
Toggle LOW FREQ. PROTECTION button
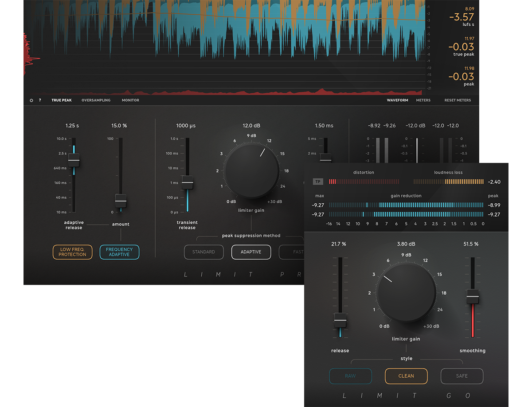coord(73,252)
